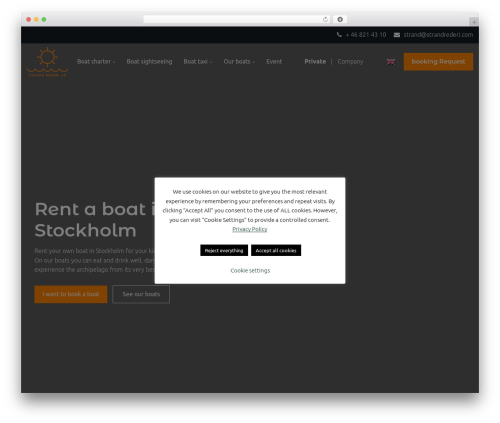Click the Rent a boat in Stockholm heading
The width and height of the screenshot is (500, 423).
point(95,220)
